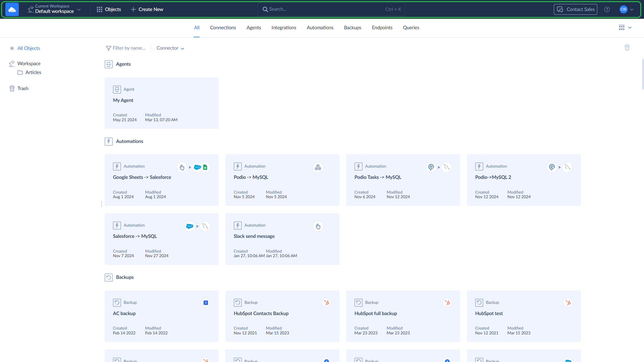Click the Create New button
644x362 pixels.
tap(147, 9)
